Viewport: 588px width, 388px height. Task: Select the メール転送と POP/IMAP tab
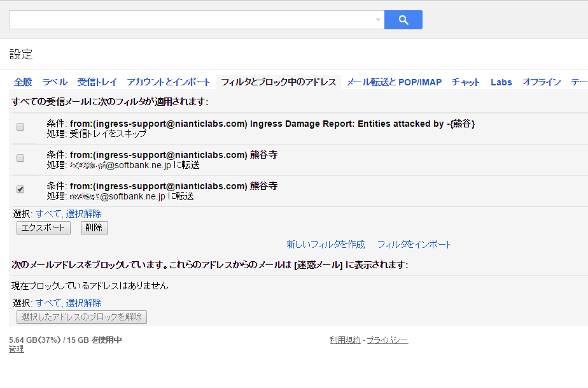[x=394, y=82]
